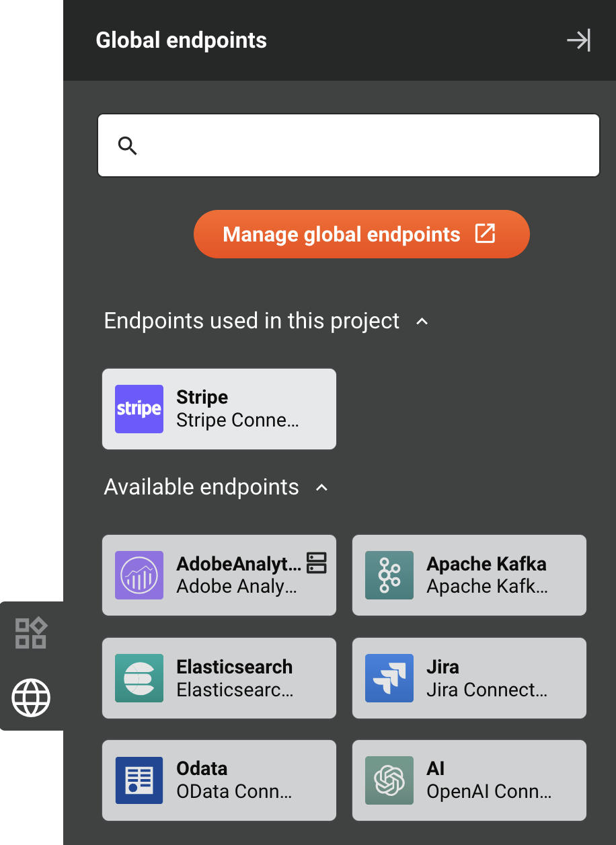Open the globe endpoints sidebar icon
Screen dimensions: 616x845
tap(31, 698)
